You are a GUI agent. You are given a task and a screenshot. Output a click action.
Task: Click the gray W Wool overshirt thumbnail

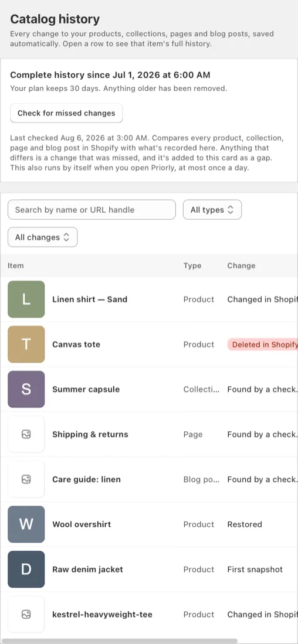(26, 524)
